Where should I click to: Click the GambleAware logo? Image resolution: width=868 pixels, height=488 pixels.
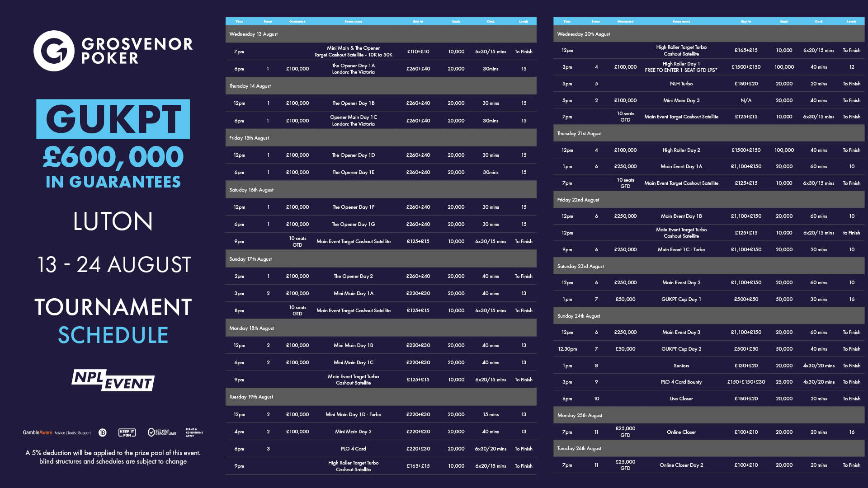38,433
